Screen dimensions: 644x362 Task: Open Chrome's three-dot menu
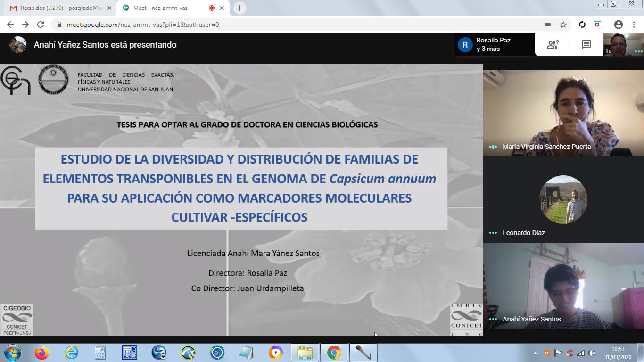[634, 25]
